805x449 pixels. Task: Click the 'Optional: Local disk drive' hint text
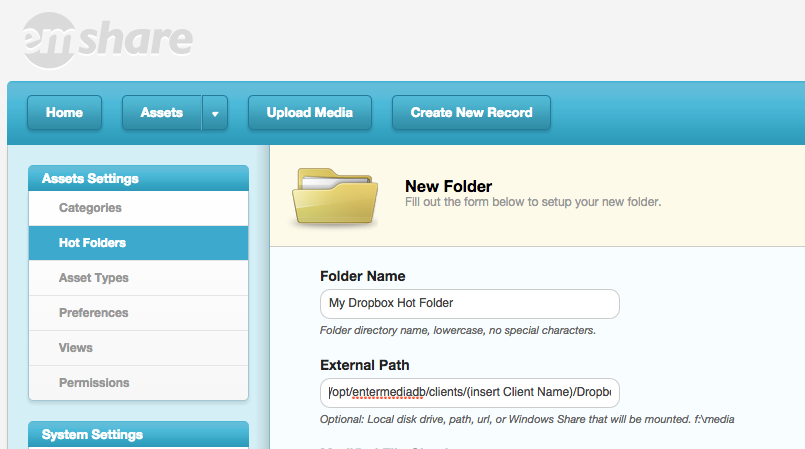pos(527,420)
